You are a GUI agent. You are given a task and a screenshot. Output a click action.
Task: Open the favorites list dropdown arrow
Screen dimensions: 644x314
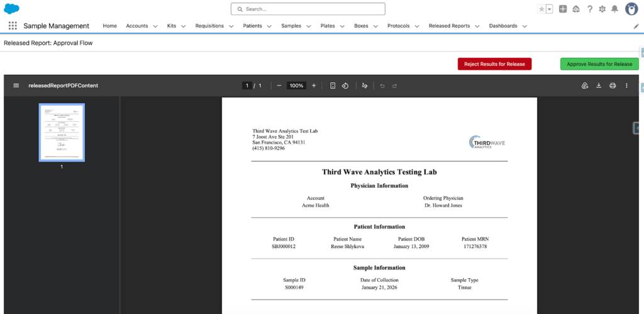[550, 9]
